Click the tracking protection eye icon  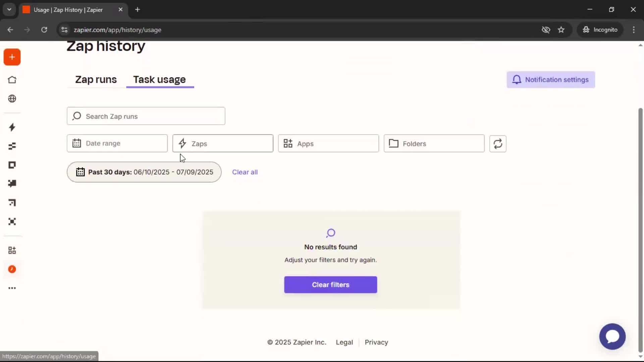pos(546,30)
